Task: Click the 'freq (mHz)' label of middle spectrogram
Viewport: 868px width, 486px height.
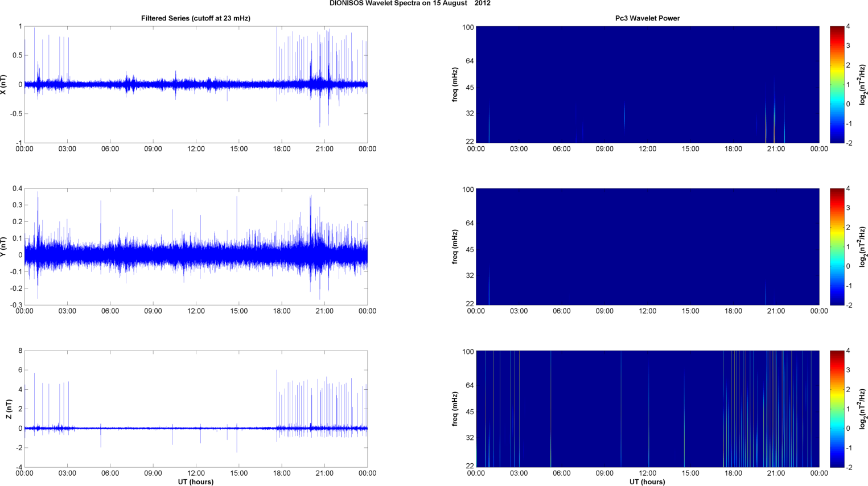Action: tap(455, 246)
